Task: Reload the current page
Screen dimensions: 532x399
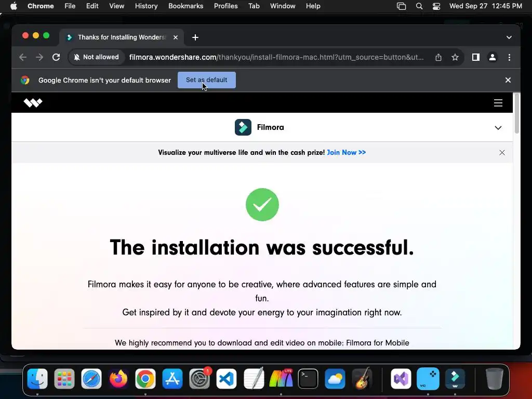Action: tap(56, 57)
